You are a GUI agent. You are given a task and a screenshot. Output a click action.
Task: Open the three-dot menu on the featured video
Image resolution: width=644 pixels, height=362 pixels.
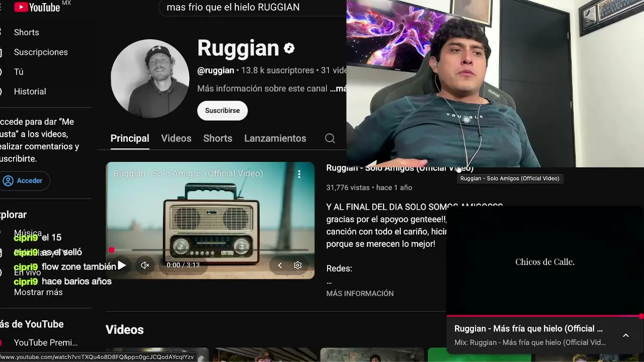[x=299, y=174]
